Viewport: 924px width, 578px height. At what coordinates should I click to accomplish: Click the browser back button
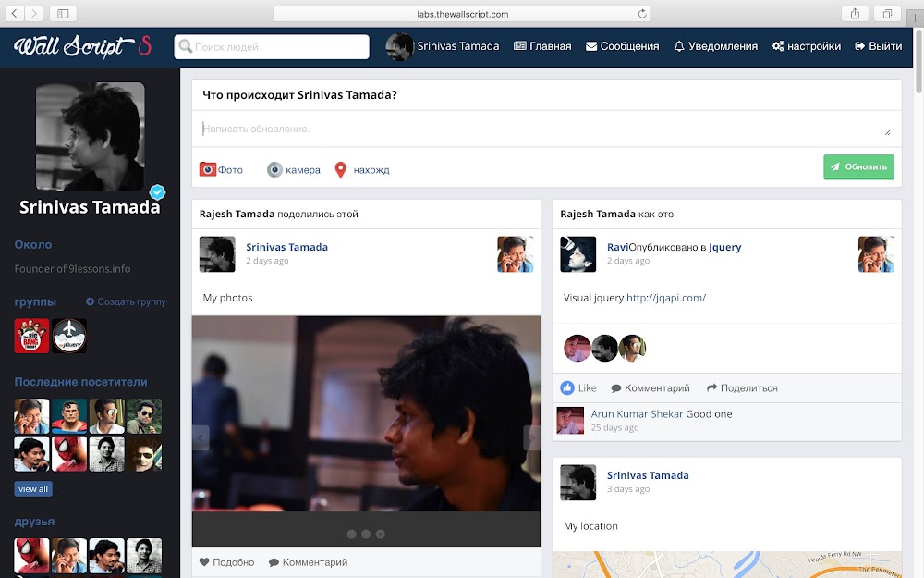(x=15, y=13)
